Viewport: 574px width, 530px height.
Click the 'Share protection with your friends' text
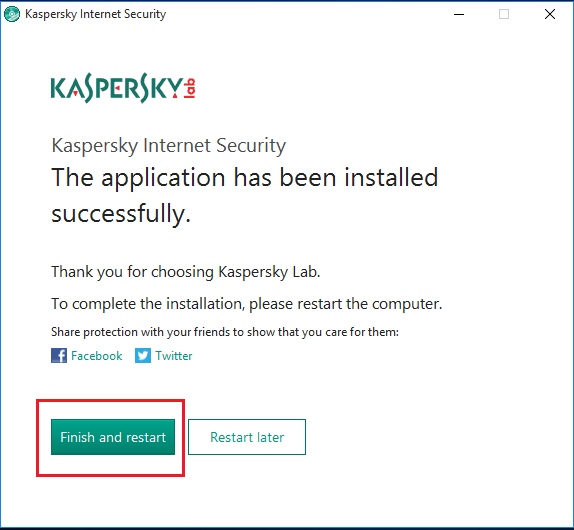tap(225, 332)
